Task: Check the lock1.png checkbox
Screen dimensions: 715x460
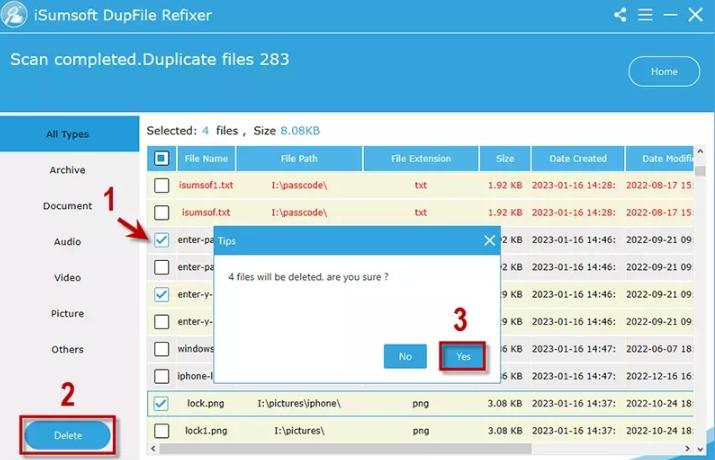Action: 161,431
